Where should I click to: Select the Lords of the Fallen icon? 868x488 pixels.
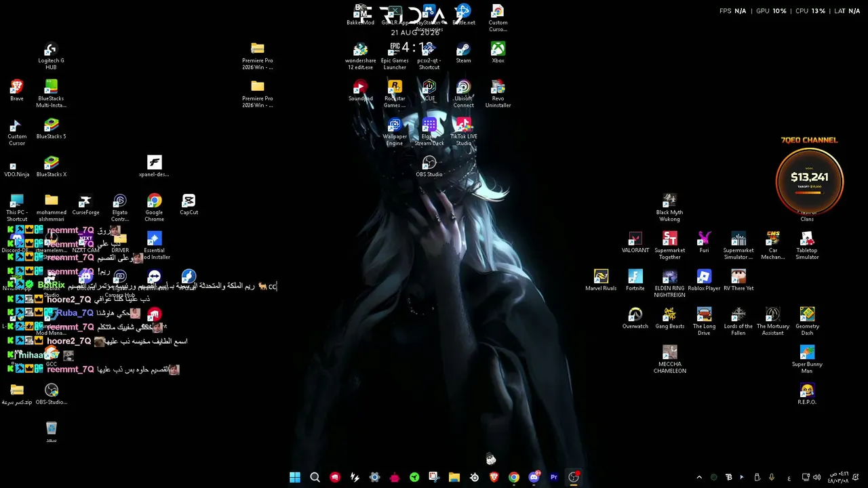pos(738,322)
